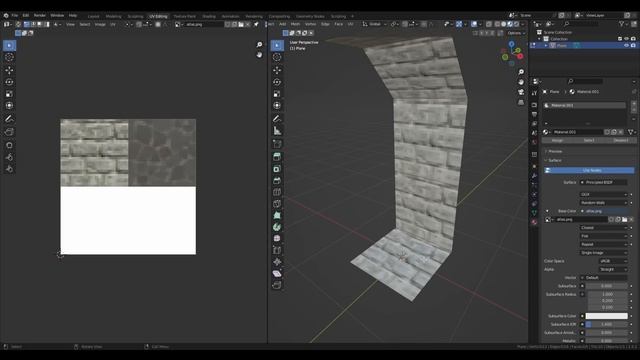Select the Edge Slide tool

point(277,250)
